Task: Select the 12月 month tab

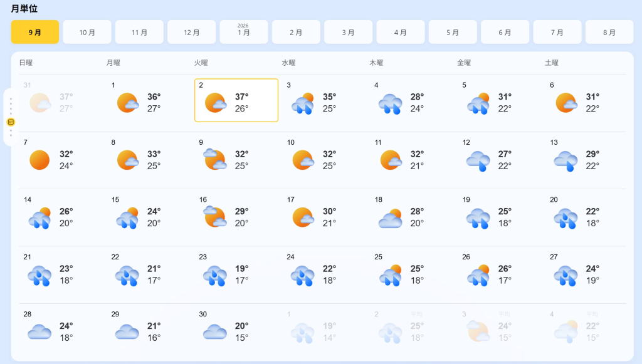Action: 192,32
